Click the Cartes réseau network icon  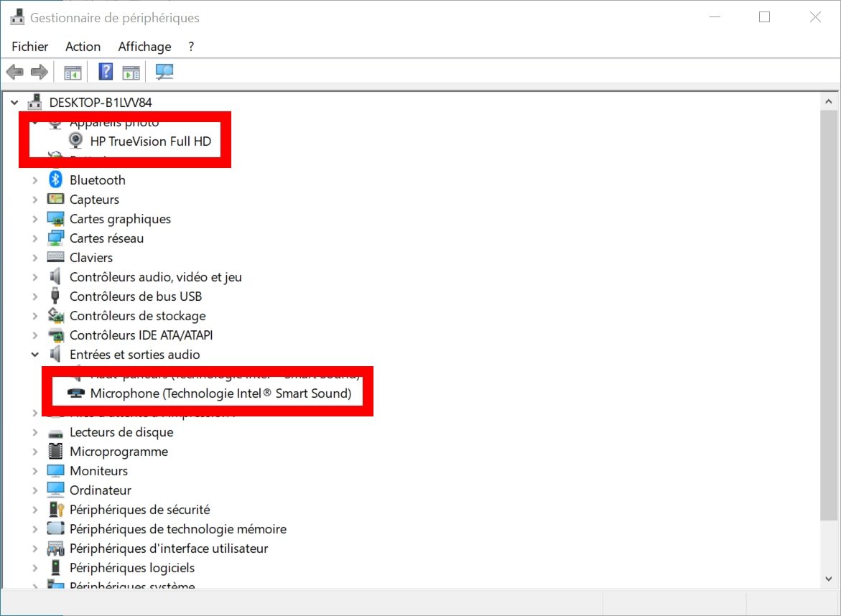(55, 238)
